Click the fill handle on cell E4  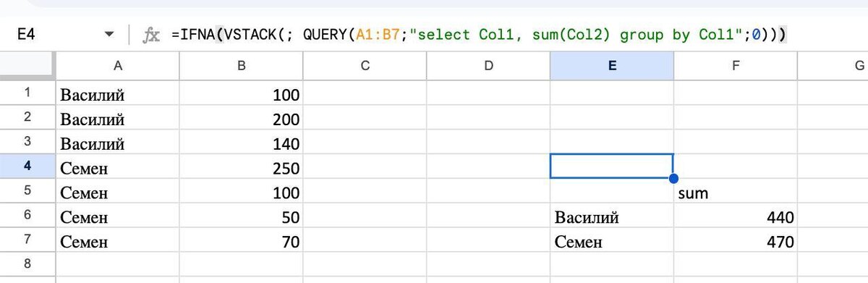[673, 178]
